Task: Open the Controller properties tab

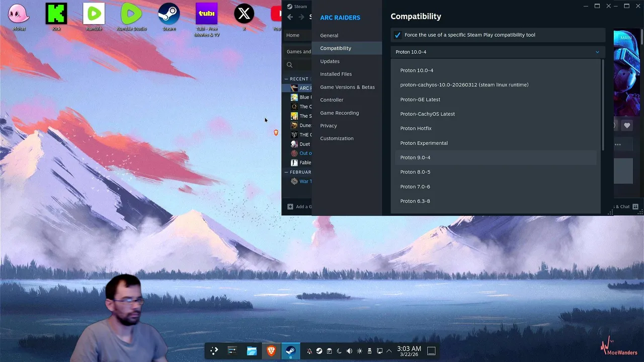Action: (x=347, y=100)
